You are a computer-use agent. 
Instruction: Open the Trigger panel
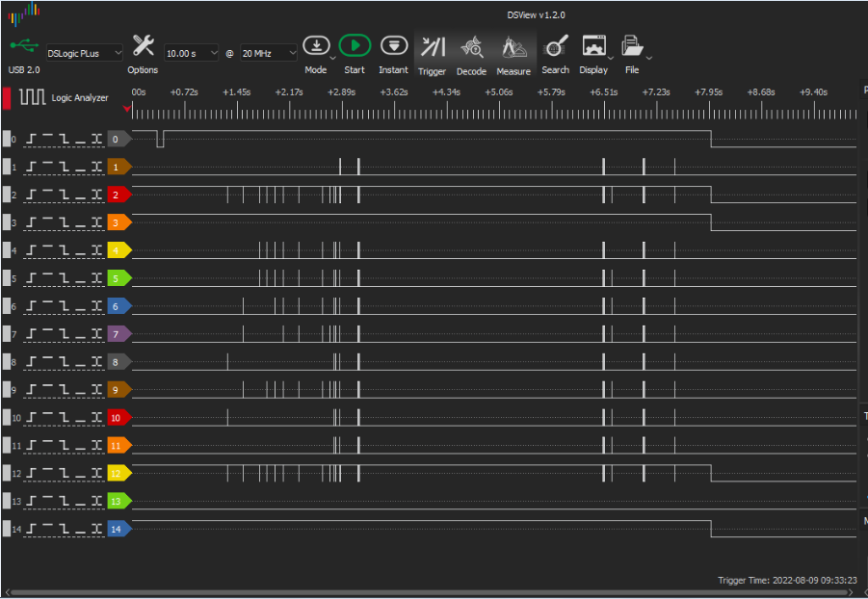433,47
